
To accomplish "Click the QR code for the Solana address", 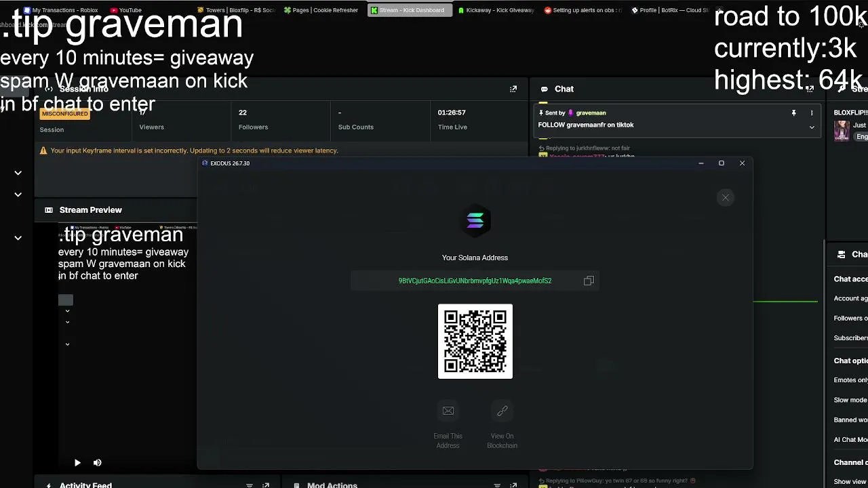I will (x=475, y=341).
